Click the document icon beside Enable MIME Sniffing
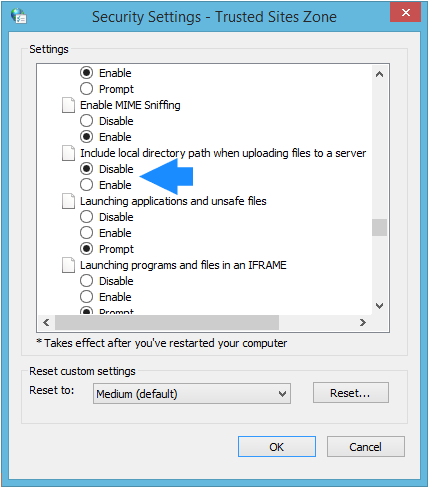430x489 pixels. pos(68,105)
